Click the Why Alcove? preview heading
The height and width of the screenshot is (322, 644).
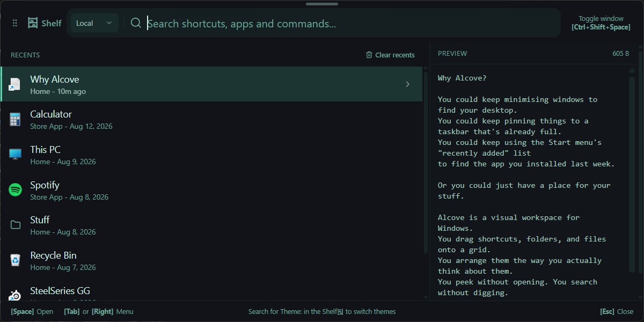462,78
